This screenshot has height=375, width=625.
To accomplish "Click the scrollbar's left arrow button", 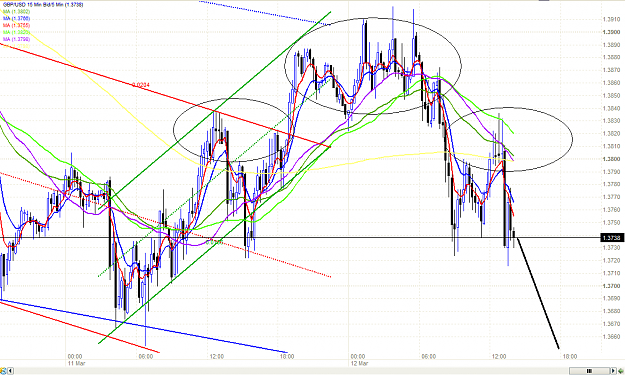I will click(10, 371).
